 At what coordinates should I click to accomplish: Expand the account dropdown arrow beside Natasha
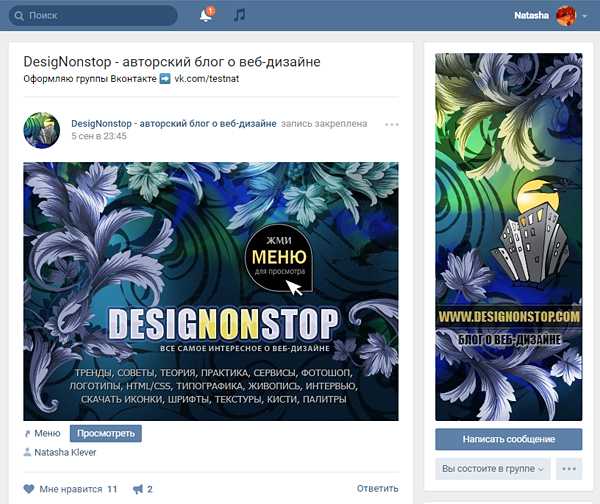coord(584,16)
